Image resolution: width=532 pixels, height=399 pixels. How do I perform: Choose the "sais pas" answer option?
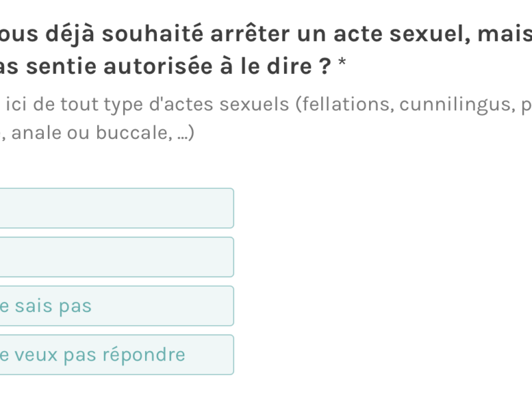point(116,306)
